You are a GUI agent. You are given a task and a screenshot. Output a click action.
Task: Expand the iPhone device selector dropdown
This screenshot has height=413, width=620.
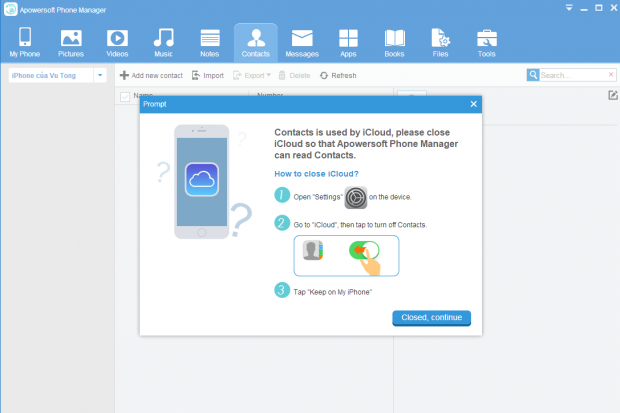[100, 75]
